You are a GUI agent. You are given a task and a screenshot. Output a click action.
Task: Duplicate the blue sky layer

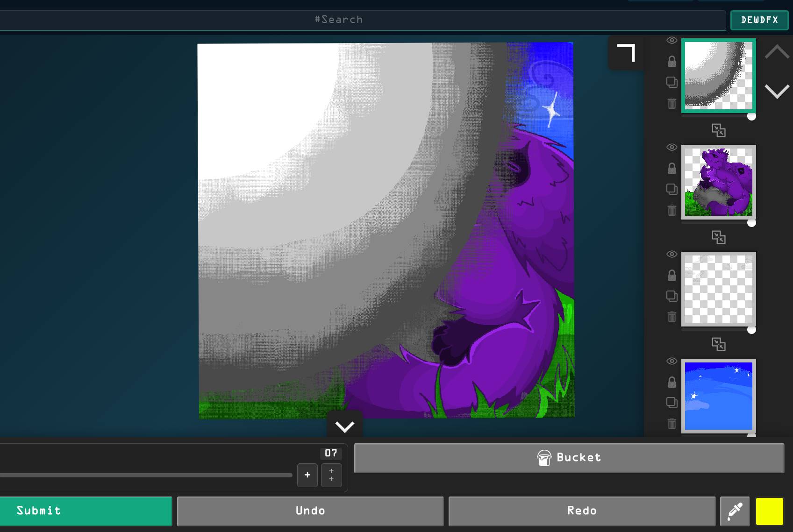672,403
